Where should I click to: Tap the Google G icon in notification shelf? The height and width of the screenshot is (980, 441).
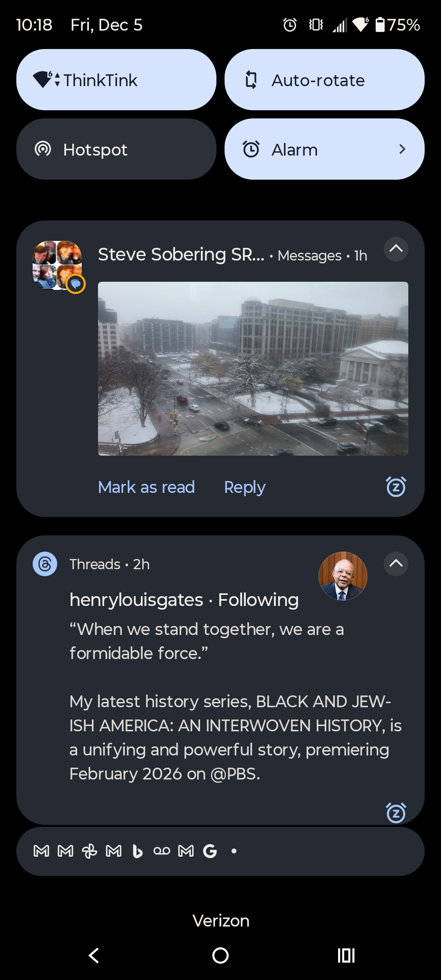(x=210, y=851)
